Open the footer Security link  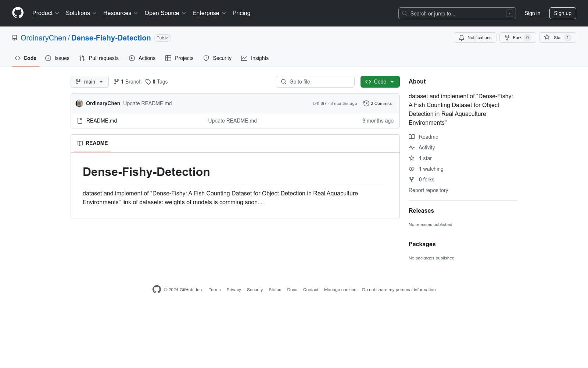(x=255, y=290)
